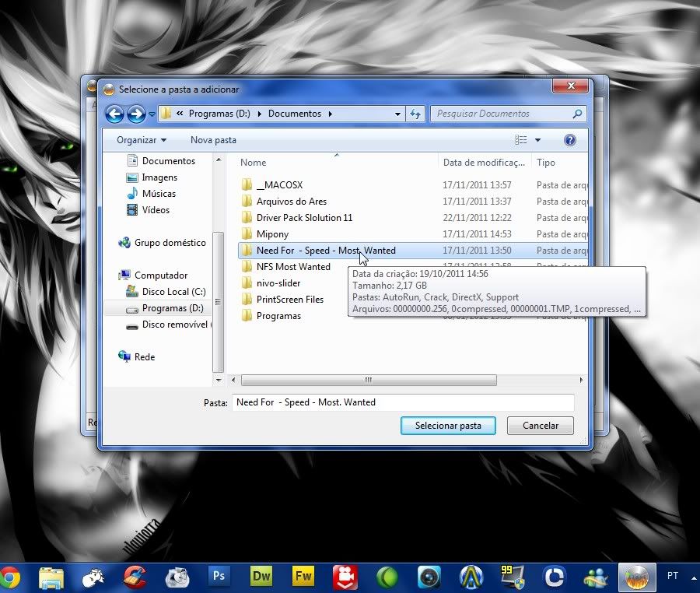Screen dimensions: 700x593
Task: Click the Nova pasta button
Action: (213, 140)
